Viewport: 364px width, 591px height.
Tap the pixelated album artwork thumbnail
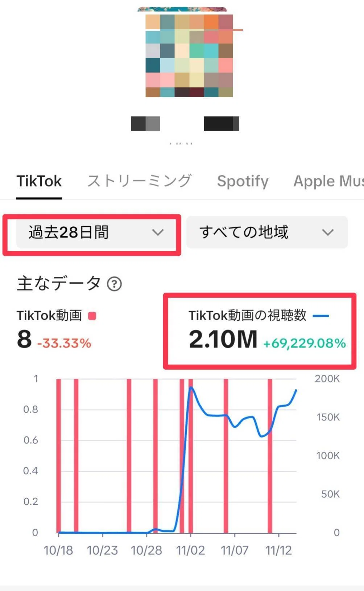(x=189, y=56)
